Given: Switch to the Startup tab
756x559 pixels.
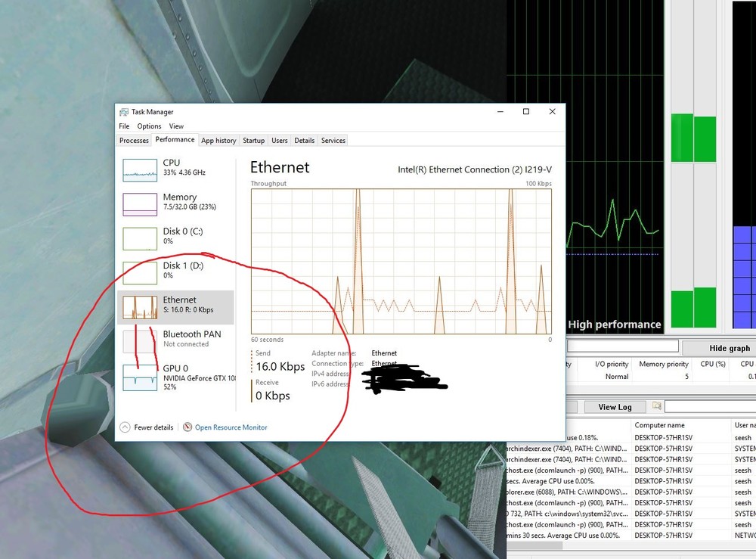Looking at the screenshot, I should pos(253,140).
